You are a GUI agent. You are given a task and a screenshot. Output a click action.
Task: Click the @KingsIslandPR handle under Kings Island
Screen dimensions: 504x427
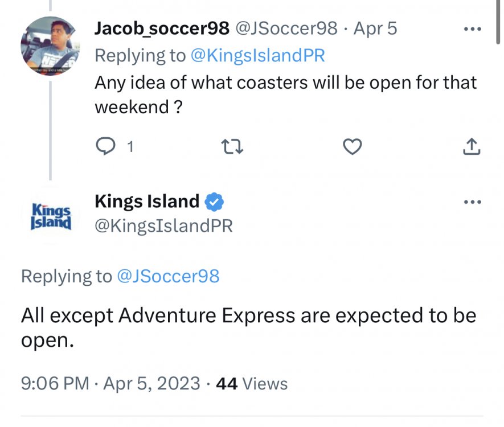(163, 225)
